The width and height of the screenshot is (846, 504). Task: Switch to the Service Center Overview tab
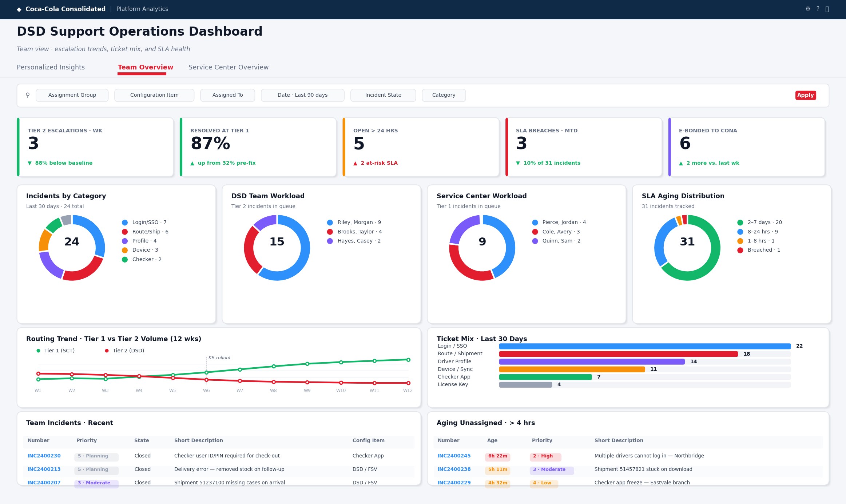tap(229, 67)
